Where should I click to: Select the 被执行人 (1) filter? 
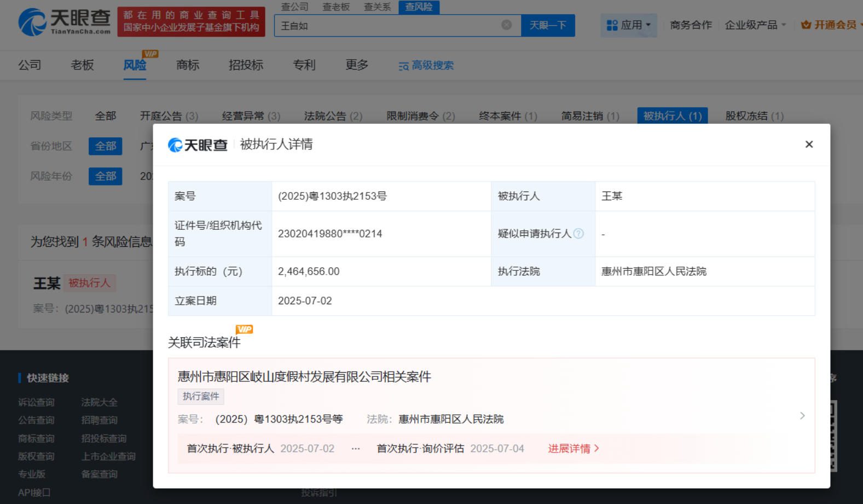(x=673, y=116)
